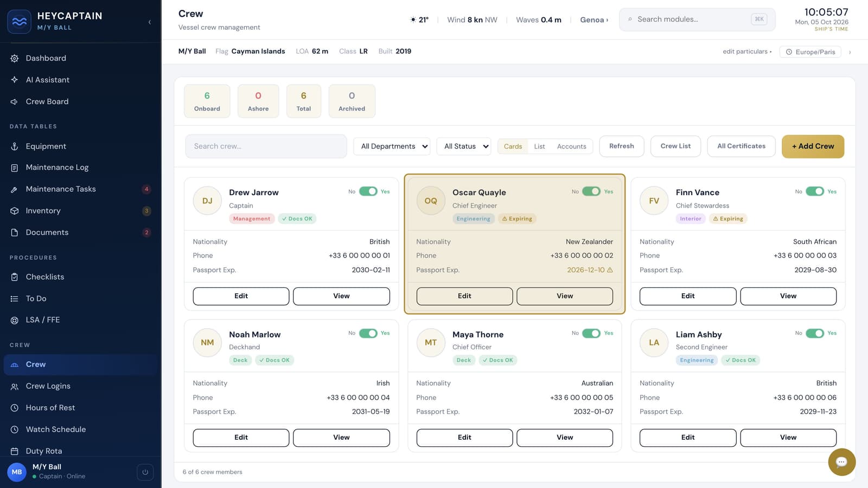This screenshot has height=488, width=868.
Task: Expand the All Status dropdown
Action: click(x=464, y=146)
